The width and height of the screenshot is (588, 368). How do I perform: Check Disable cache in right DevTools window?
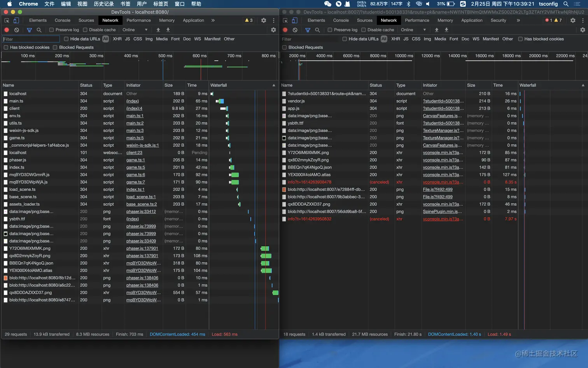point(364,30)
